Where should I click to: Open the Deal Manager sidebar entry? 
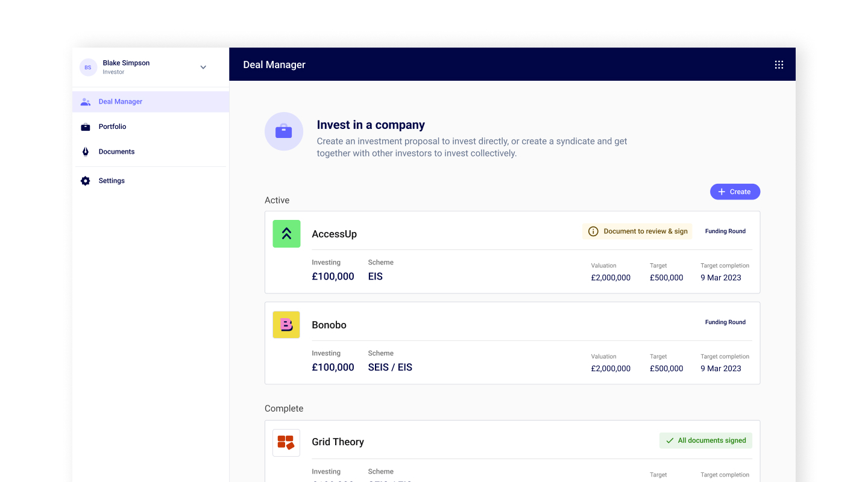(x=120, y=101)
